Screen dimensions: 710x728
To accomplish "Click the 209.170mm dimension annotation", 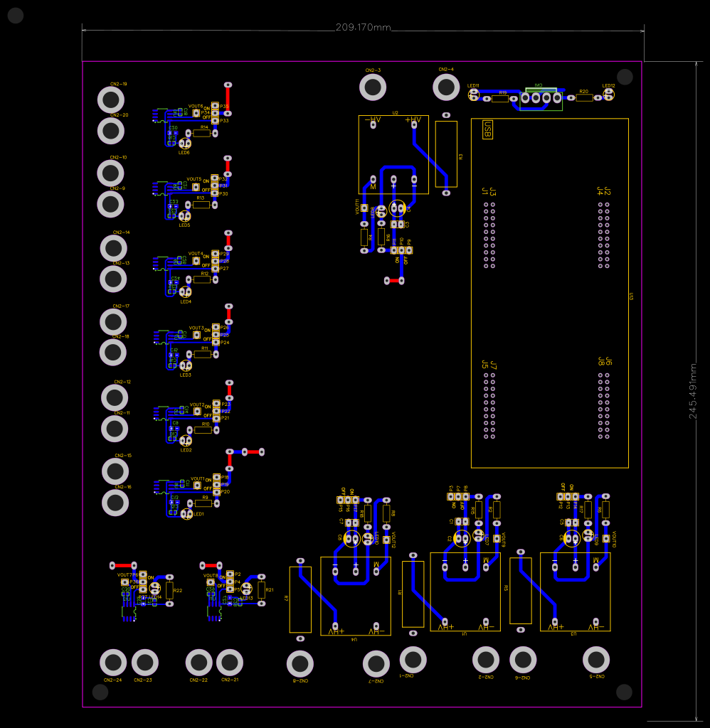I will click(363, 28).
